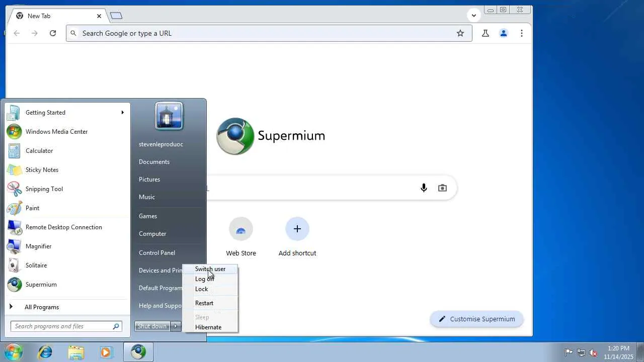This screenshot has width=644, height=362.
Task: Click the Supermium page search box
Action: [332, 188]
